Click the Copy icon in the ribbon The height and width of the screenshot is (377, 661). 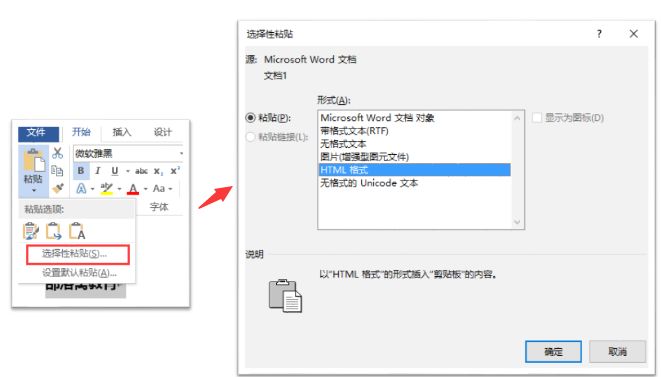[x=57, y=170]
